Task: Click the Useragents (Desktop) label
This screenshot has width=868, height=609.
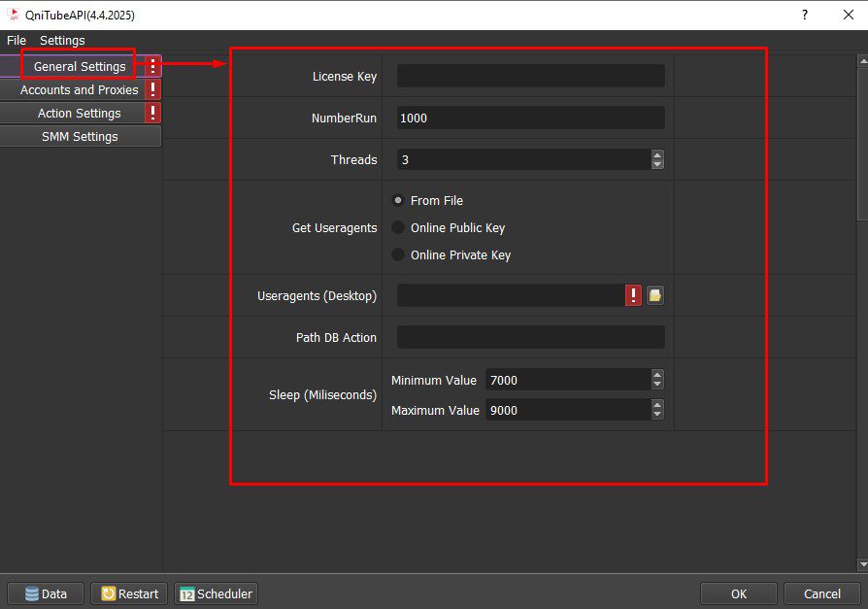Action: pos(317,296)
